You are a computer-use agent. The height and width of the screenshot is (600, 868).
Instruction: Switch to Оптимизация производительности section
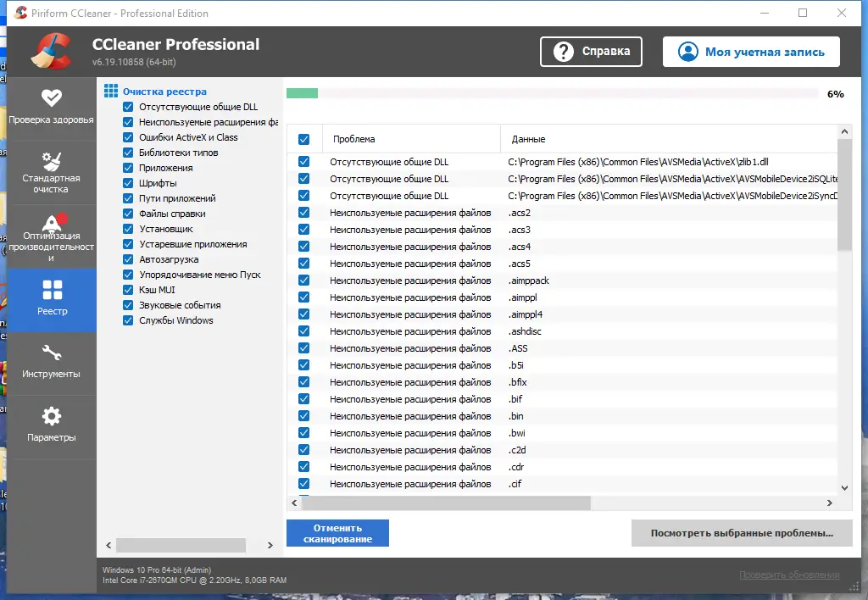52,236
